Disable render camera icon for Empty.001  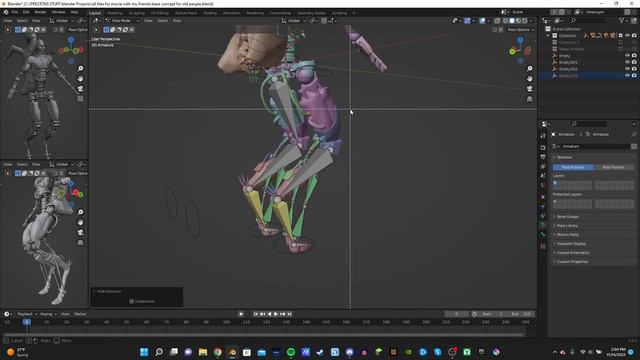coord(634,62)
